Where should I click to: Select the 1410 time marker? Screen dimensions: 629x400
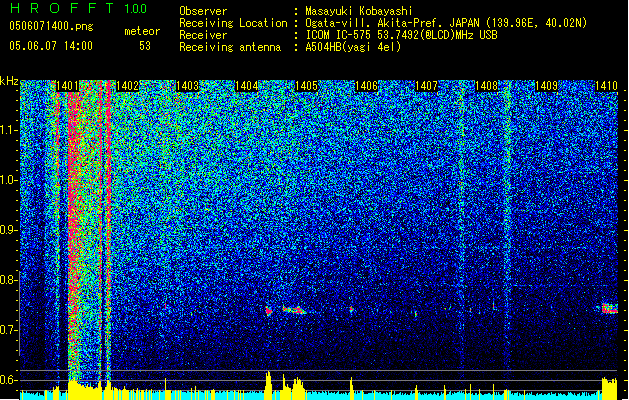pos(606,86)
